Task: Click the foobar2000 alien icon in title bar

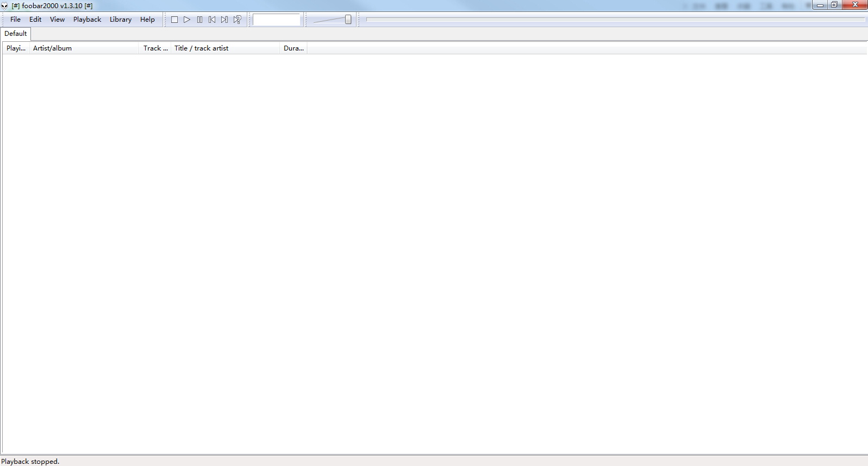Action: point(5,6)
